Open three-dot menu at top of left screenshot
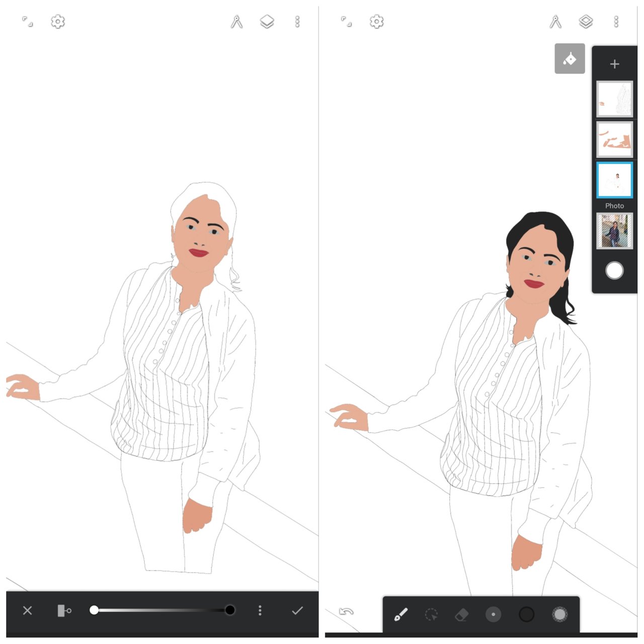Viewport: 644px width, 644px height. pos(297,22)
